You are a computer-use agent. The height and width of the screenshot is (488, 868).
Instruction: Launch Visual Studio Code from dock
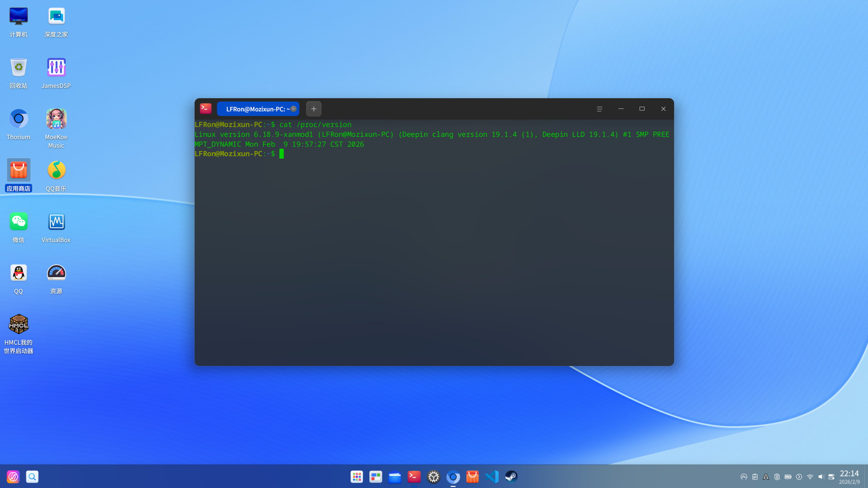click(492, 476)
